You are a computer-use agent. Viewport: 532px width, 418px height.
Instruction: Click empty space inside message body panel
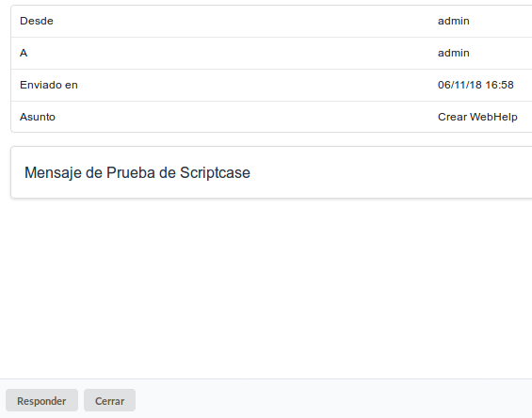click(x=373, y=172)
